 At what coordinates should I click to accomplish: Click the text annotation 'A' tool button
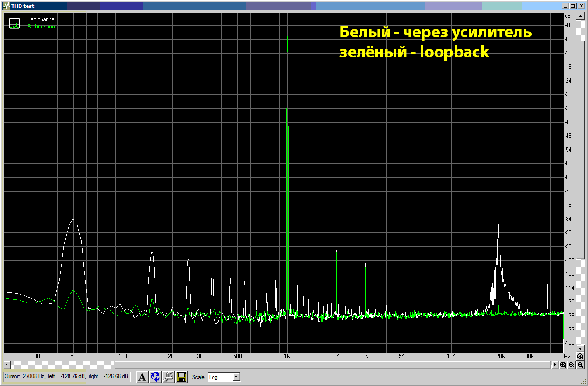142,377
